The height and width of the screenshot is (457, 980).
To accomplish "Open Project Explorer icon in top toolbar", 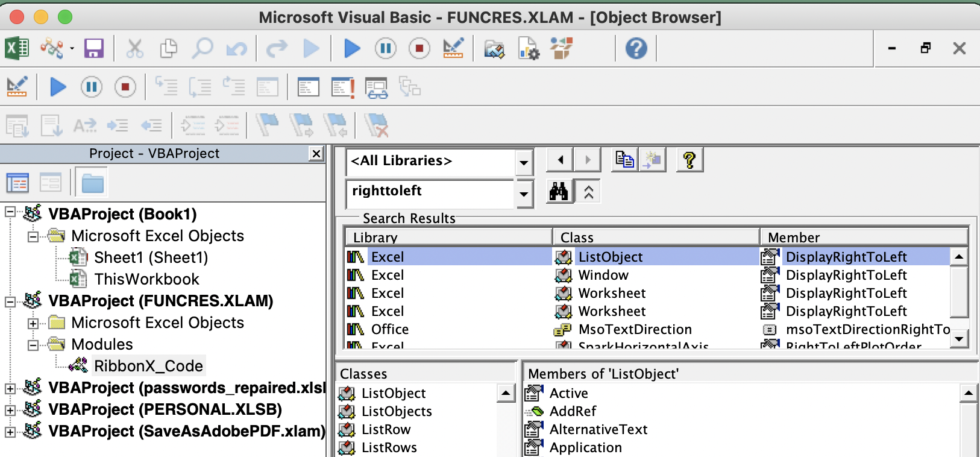I will pyautogui.click(x=494, y=48).
